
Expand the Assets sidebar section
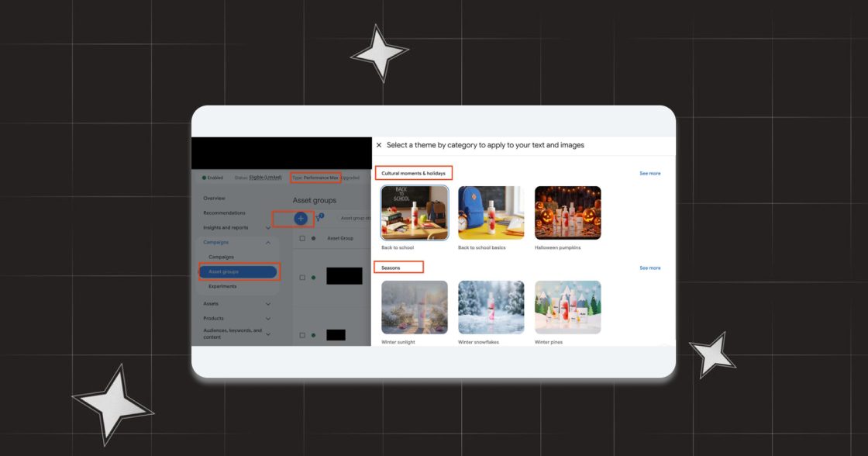(268, 304)
